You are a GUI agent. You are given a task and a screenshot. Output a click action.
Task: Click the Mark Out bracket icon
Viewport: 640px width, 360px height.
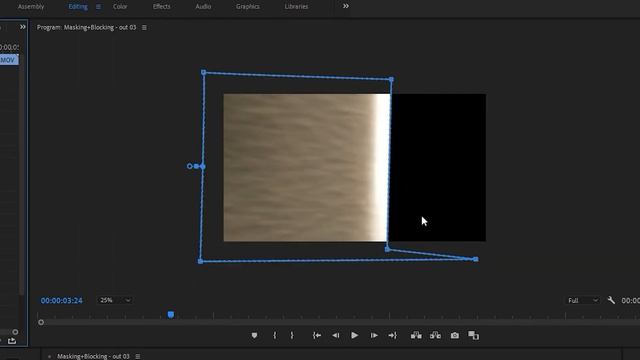coord(292,336)
